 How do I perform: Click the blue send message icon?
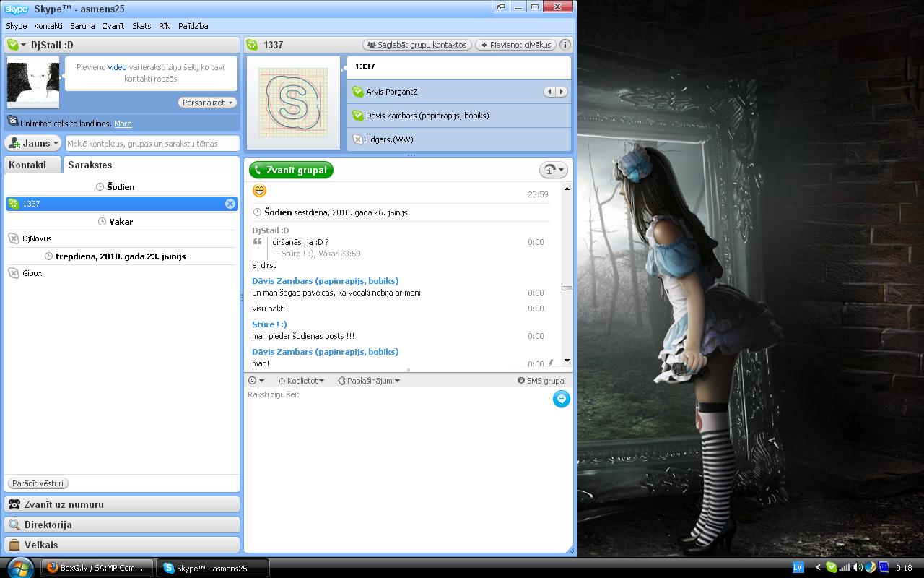click(562, 399)
